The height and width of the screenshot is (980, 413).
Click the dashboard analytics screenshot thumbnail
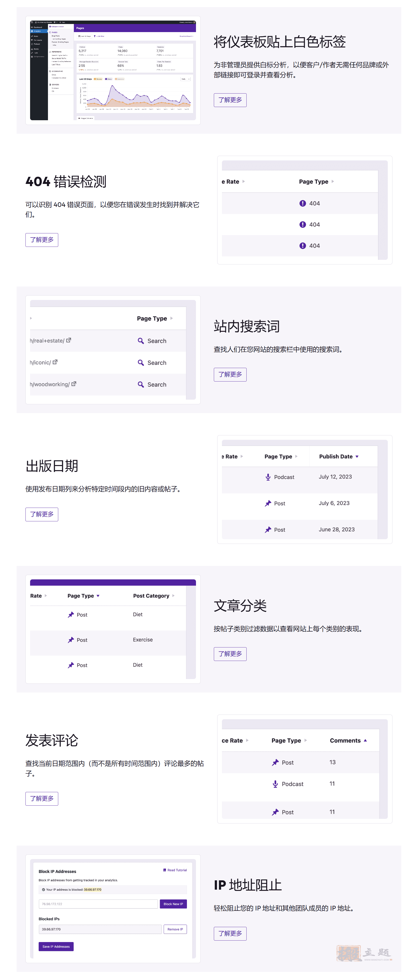pyautogui.click(x=113, y=70)
